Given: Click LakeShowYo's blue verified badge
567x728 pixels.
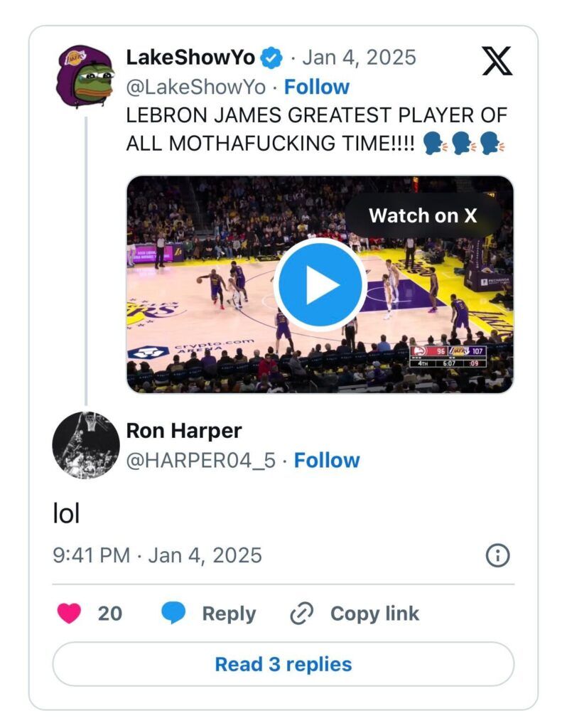Looking at the screenshot, I should (272, 58).
